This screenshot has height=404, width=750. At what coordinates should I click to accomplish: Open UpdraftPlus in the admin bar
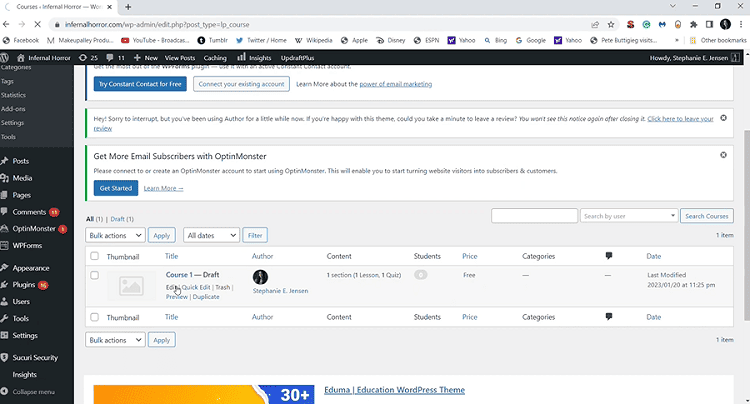(297, 58)
